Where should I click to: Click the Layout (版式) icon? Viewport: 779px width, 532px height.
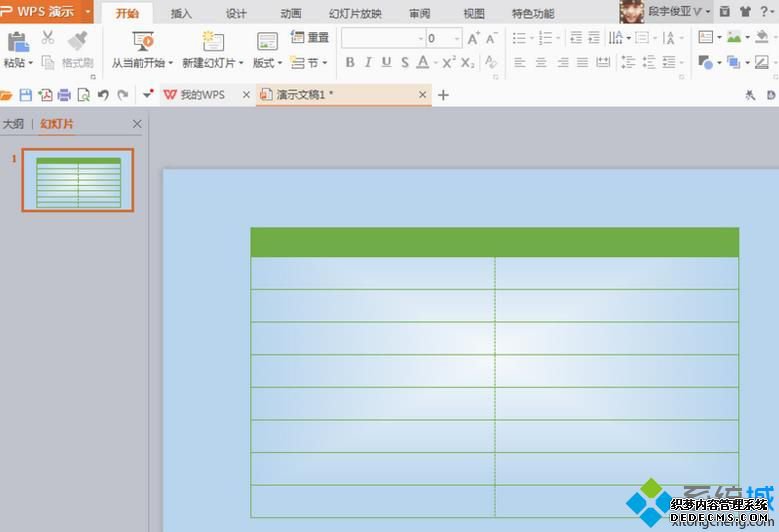point(267,42)
